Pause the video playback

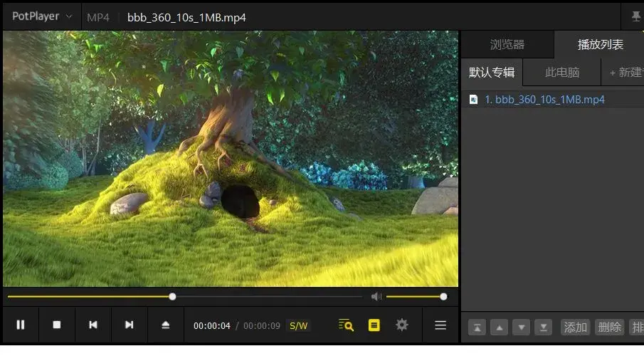pos(21,325)
